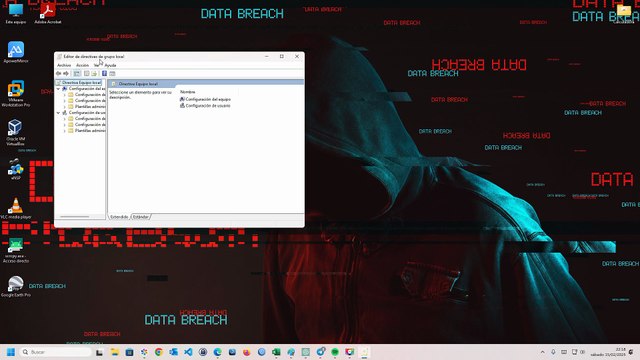
Task: Open the VMware Workstation Pro desktop icon
Action: tap(16, 93)
